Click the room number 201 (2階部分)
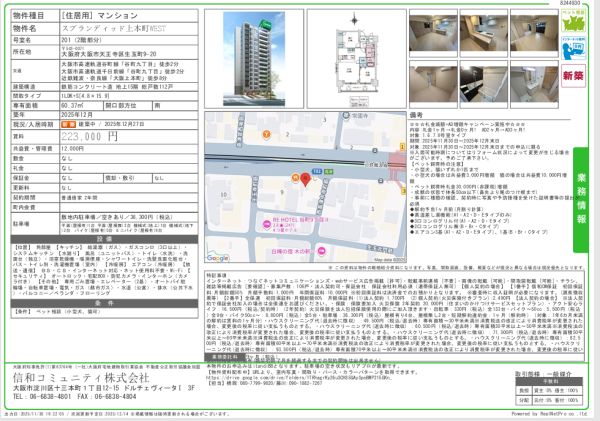Viewport: 600px width, 421px height. [x=82, y=40]
